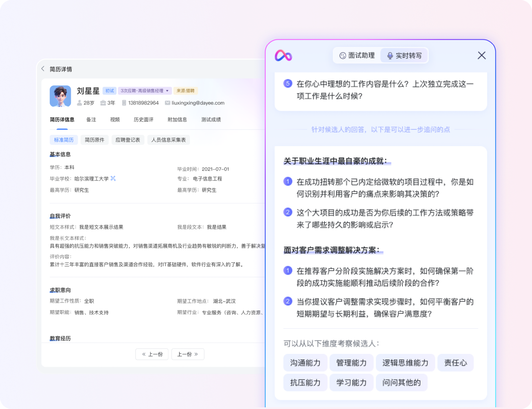Go to next resume with 上一份 »

coord(188,354)
